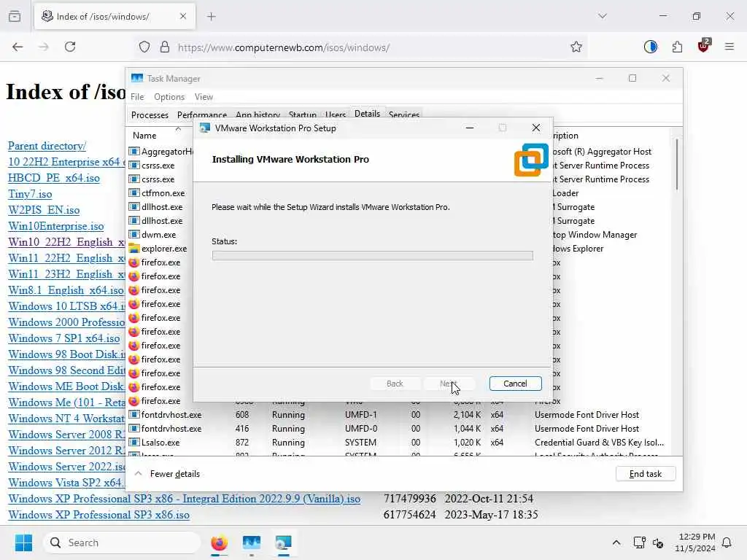Click the Firefox forward arrow
The height and width of the screenshot is (560, 747).
(44, 47)
